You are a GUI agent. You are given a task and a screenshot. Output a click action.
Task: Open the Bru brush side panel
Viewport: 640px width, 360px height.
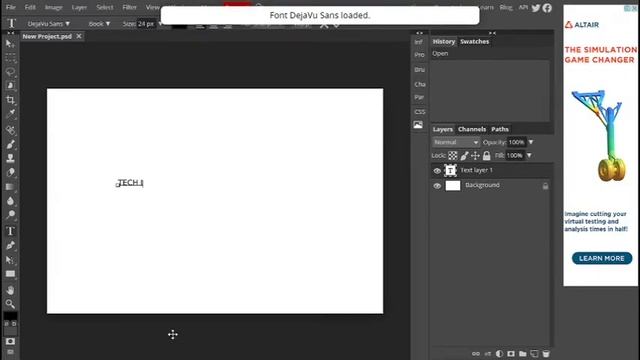pos(419,70)
